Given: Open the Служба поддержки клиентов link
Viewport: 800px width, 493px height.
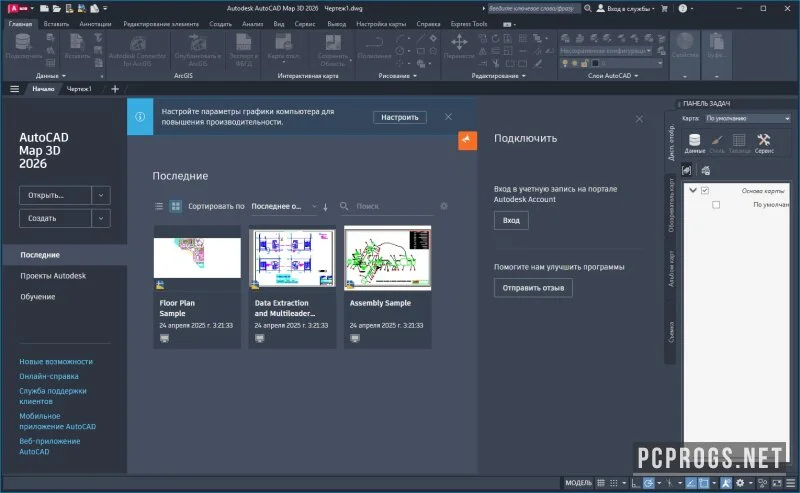Looking at the screenshot, I should (53, 396).
